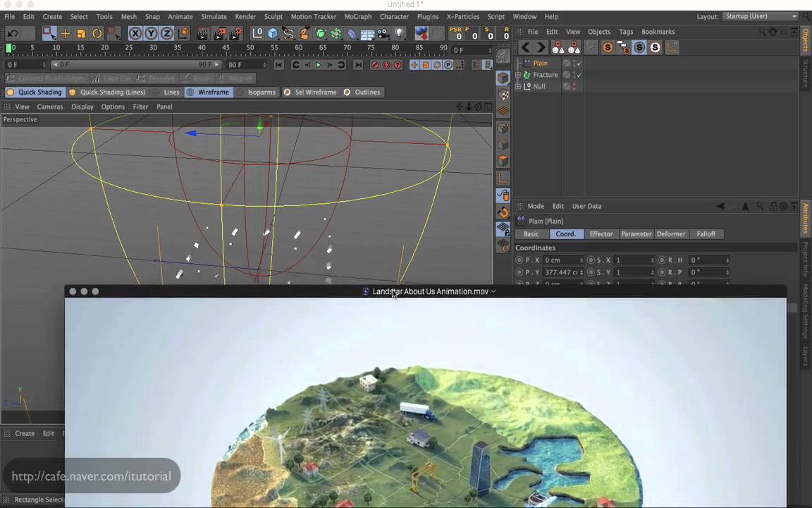Go to end of timeline
The height and width of the screenshot is (508, 812).
point(358,65)
